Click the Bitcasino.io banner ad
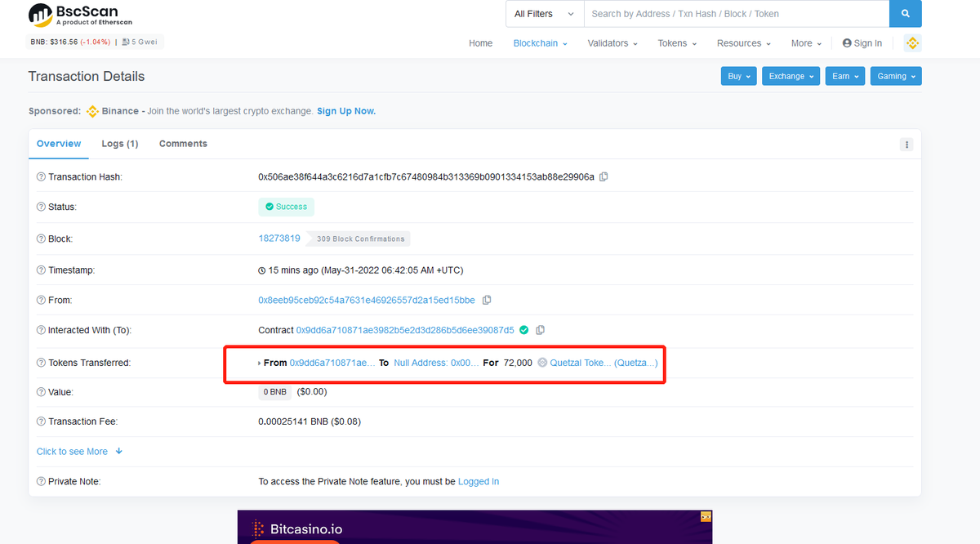 coord(474,527)
